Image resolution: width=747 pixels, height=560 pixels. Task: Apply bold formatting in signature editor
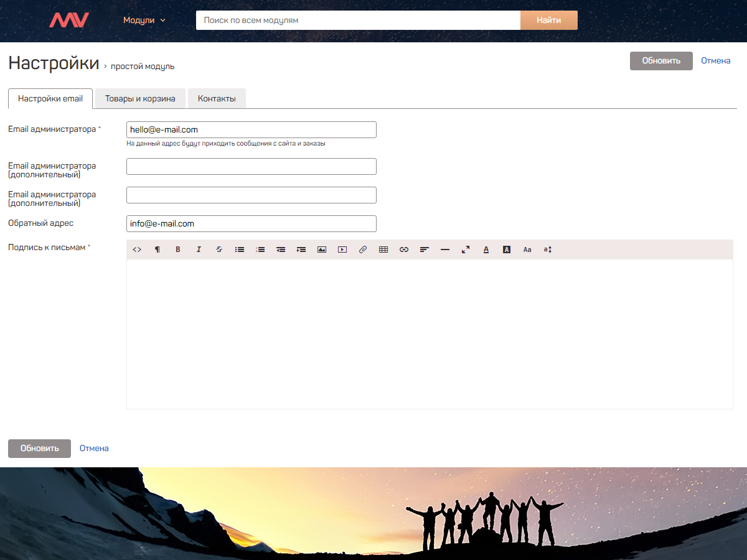(x=178, y=250)
